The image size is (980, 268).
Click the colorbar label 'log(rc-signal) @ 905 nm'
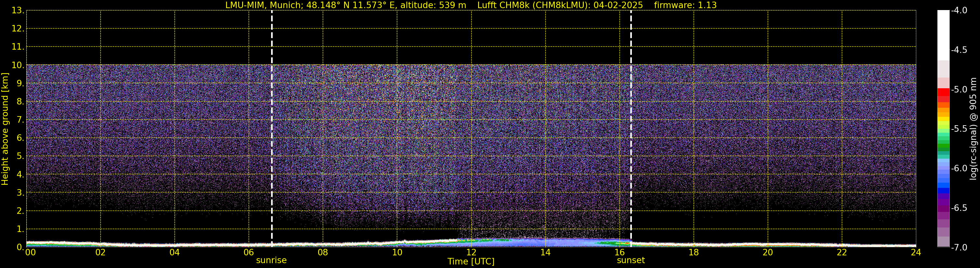(x=973, y=129)
